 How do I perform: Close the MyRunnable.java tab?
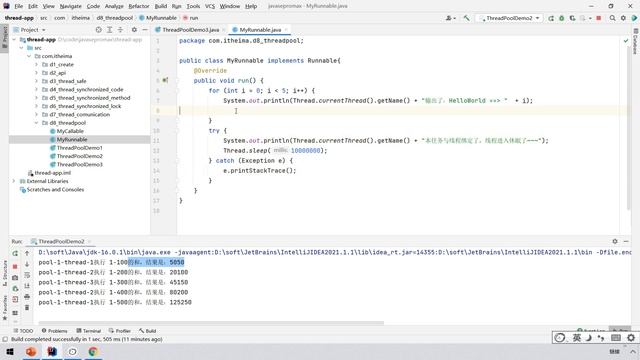(286, 30)
